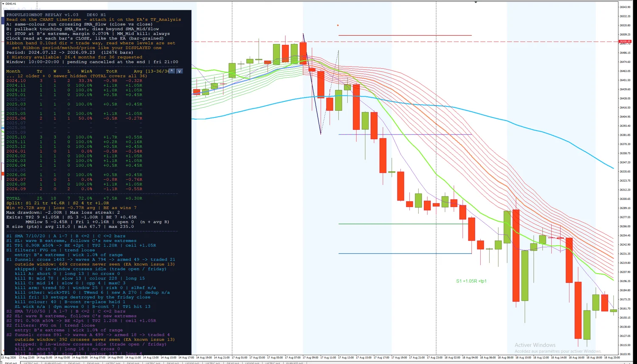
Task: Switch to the US500,H4 chart tab
Action: pos(252,363)
